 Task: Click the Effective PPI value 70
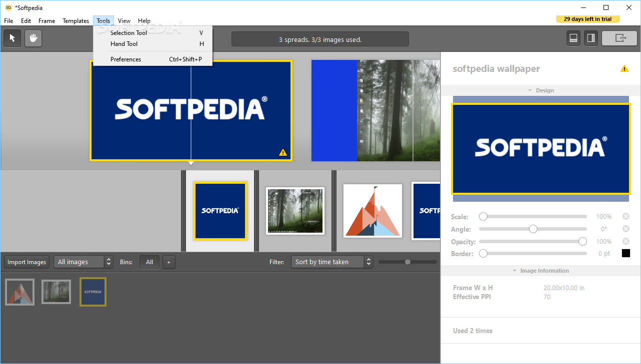547,297
